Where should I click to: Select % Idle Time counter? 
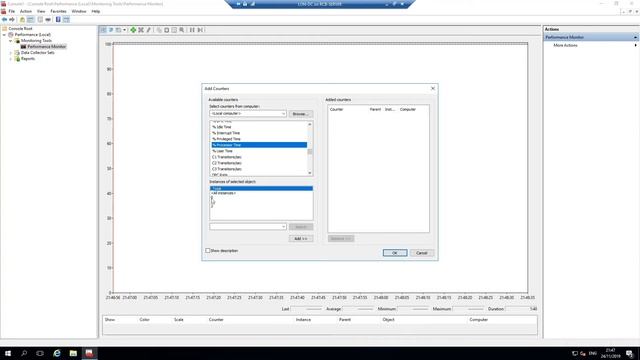tap(222, 127)
